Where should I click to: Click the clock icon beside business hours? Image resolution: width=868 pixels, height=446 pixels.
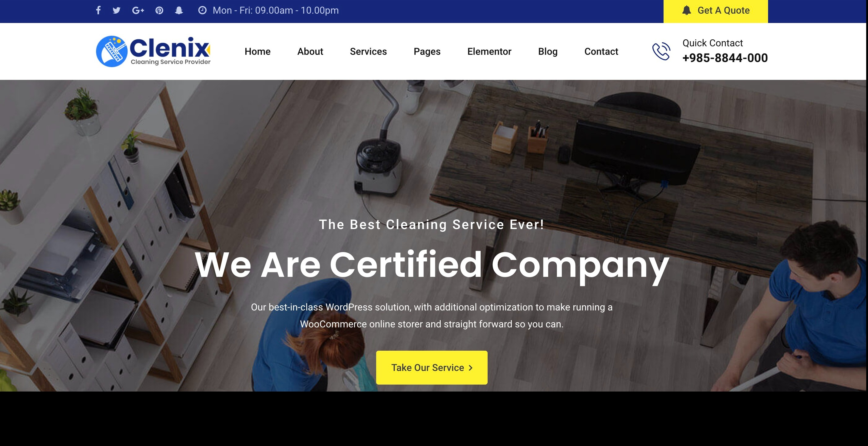pyautogui.click(x=202, y=10)
